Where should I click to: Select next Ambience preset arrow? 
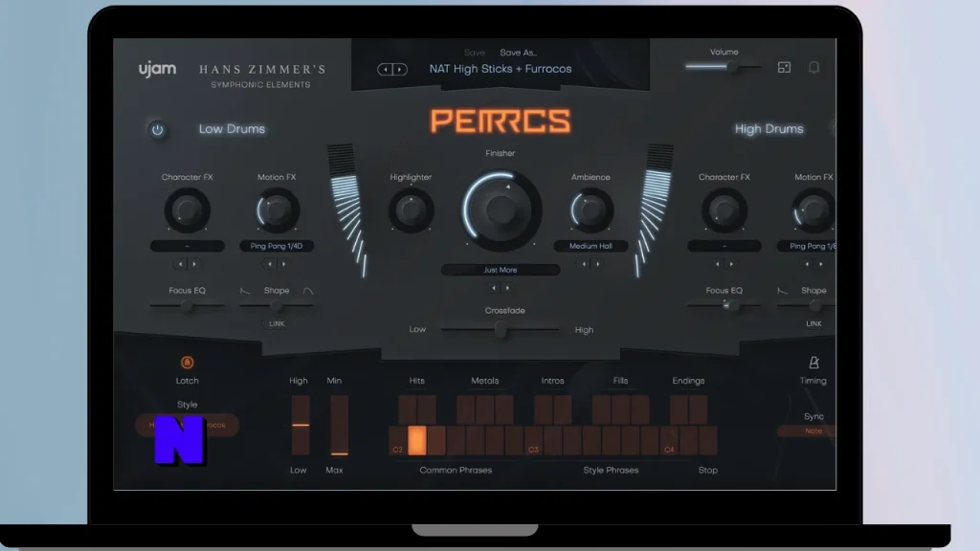(x=598, y=264)
